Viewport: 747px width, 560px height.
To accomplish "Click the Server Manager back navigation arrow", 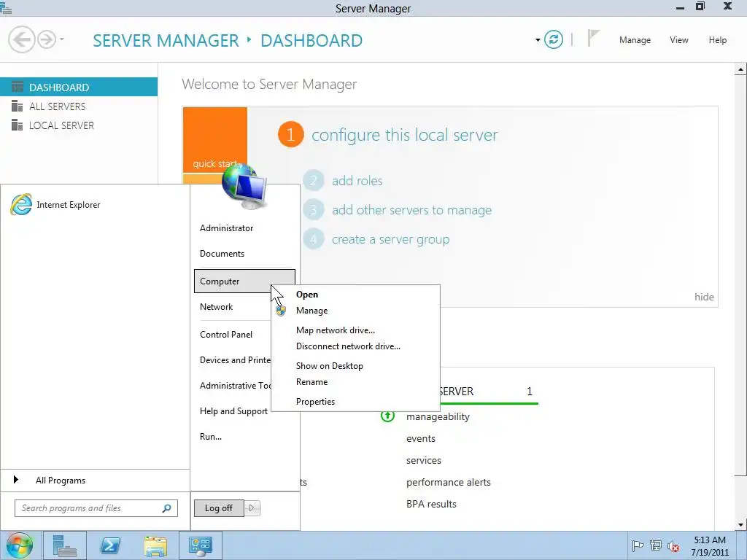I will click(x=21, y=39).
